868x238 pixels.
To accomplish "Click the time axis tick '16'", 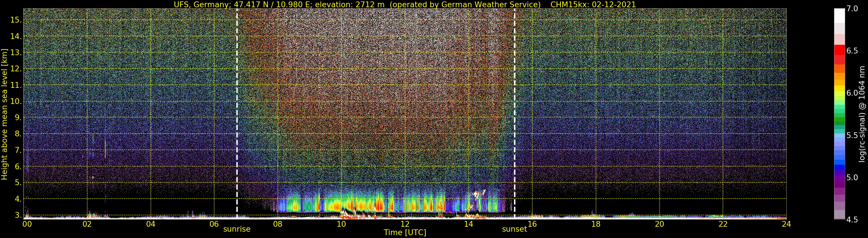I will tap(532, 224).
